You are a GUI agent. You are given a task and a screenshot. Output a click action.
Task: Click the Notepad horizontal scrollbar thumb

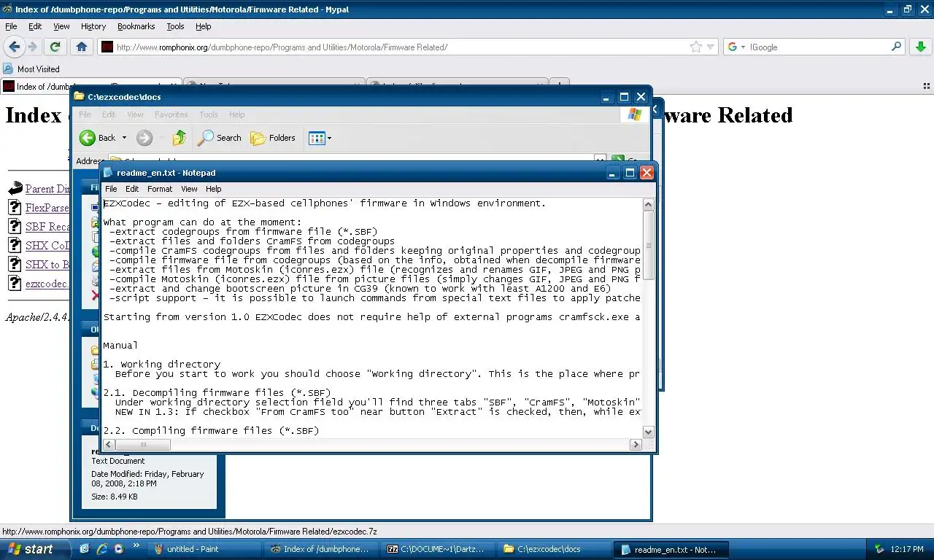(143, 444)
